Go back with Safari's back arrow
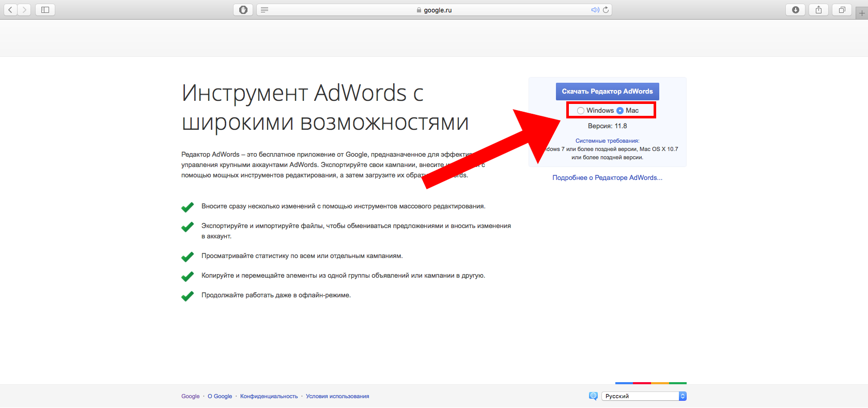This screenshot has width=868, height=408. [10, 10]
